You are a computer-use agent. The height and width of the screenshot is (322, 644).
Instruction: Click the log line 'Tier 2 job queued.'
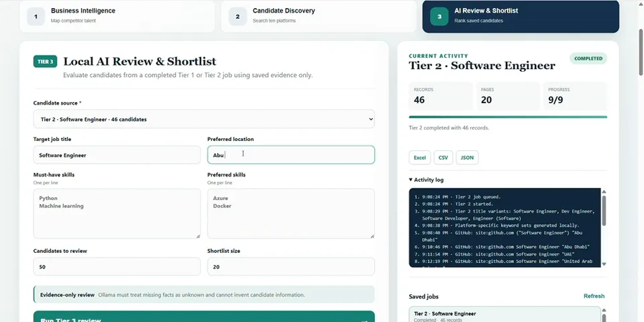coord(462,197)
